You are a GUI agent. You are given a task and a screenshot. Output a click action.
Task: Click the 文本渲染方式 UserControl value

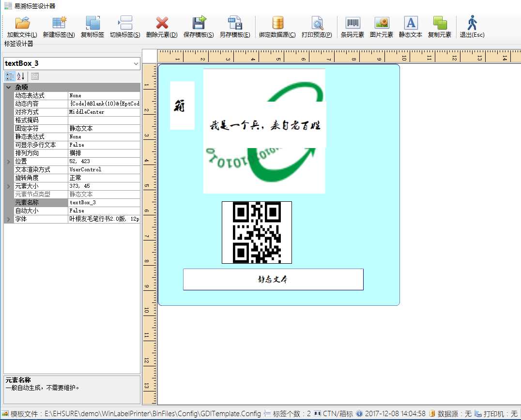104,170
